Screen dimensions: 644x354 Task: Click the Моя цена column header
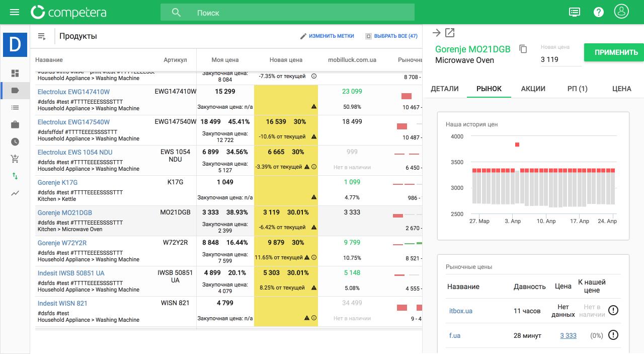pos(225,60)
